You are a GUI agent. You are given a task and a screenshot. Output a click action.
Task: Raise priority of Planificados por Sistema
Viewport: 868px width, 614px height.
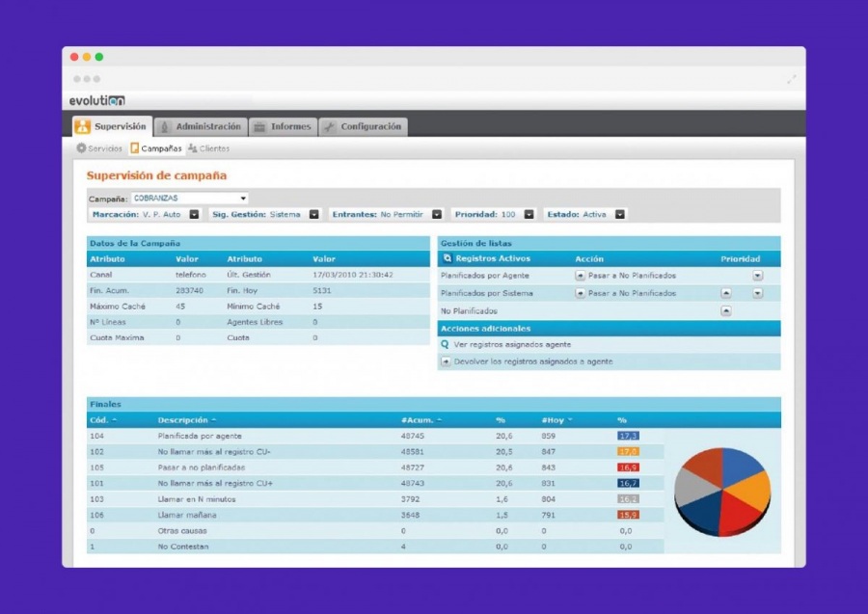[x=725, y=293]
